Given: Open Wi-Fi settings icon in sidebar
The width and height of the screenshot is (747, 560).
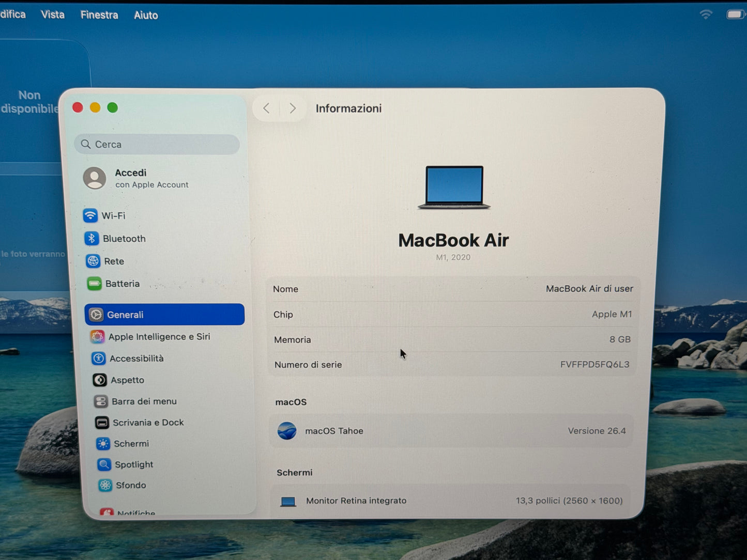Looking at the screenshot, I should point(90,215).
